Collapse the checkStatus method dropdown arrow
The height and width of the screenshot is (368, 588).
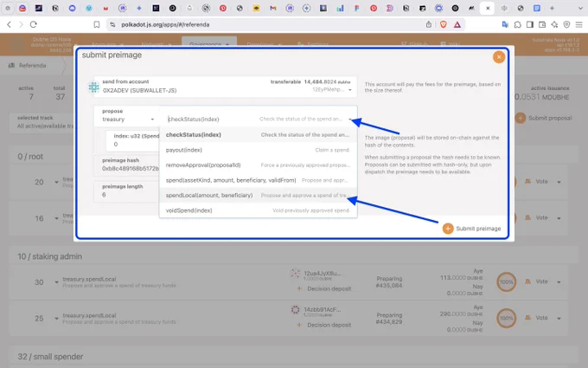click(x=350, y=119)
